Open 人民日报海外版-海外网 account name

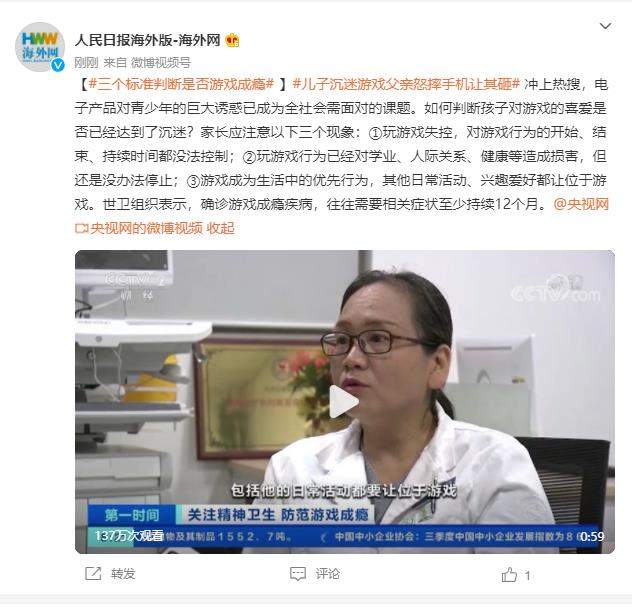coord(147,40)
